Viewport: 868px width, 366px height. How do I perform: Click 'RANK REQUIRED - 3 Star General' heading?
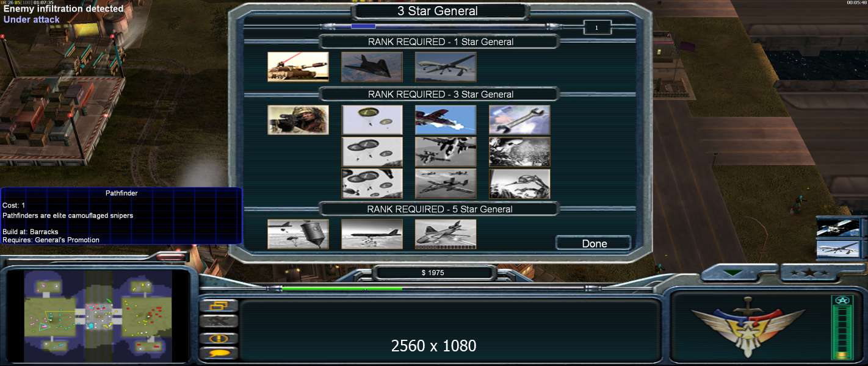(x=440, y=95)
